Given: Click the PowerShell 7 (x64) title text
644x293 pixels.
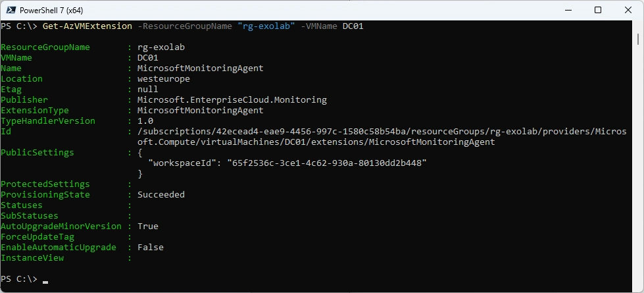Looking at the screenshot, I should point(53,10).
